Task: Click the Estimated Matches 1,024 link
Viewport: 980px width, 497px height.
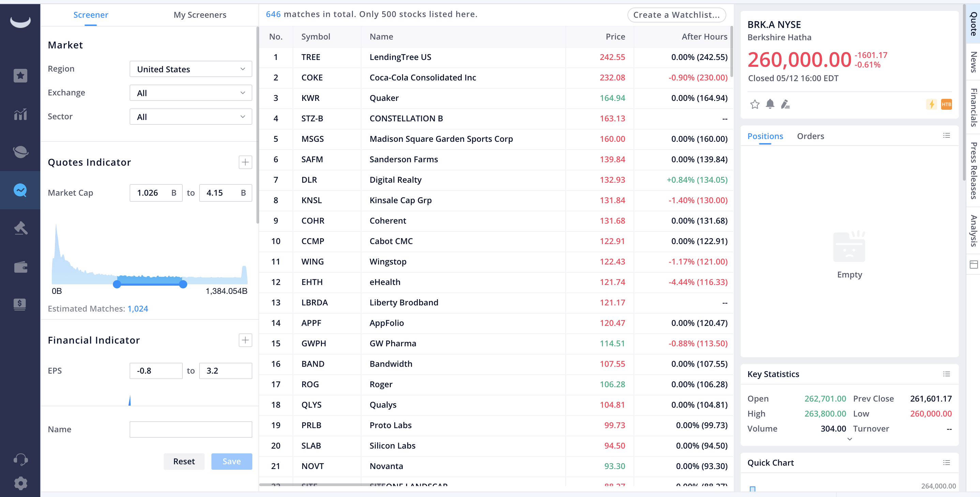Action: pyautogui.click(x=138, y=308)
